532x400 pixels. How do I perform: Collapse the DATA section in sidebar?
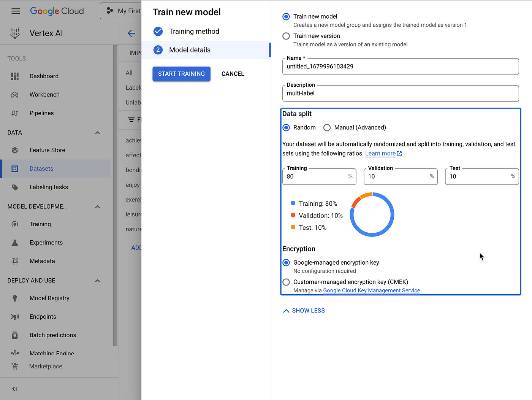point(98,132)
